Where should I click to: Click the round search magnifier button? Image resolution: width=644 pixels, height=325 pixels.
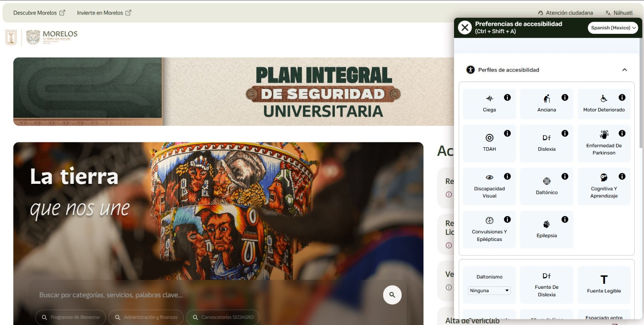tap(392, 295)
